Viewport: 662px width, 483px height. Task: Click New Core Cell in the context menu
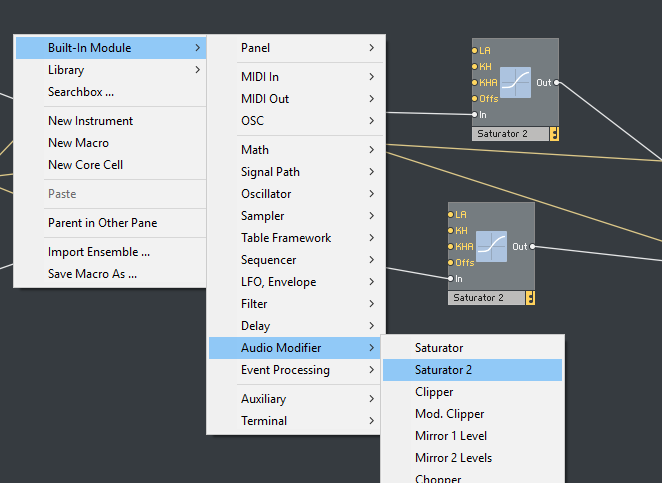pyautogui.click(x=85, y=165)
